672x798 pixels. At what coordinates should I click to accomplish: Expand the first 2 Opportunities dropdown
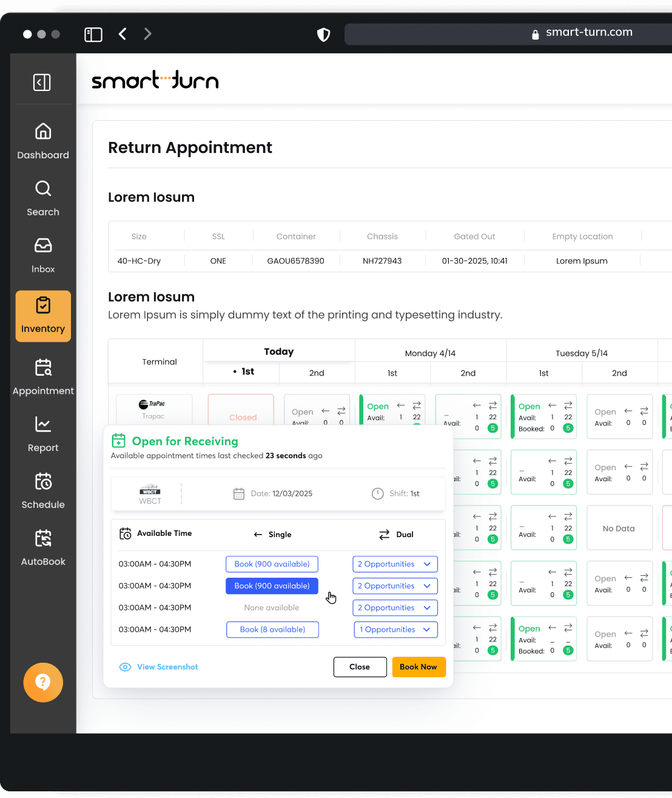click(x=395, y=564)
